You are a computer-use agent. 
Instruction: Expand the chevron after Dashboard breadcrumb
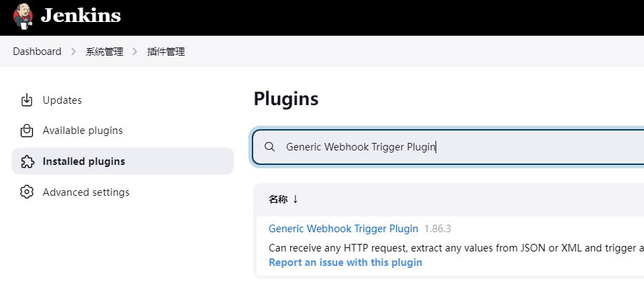coord(74,52)
